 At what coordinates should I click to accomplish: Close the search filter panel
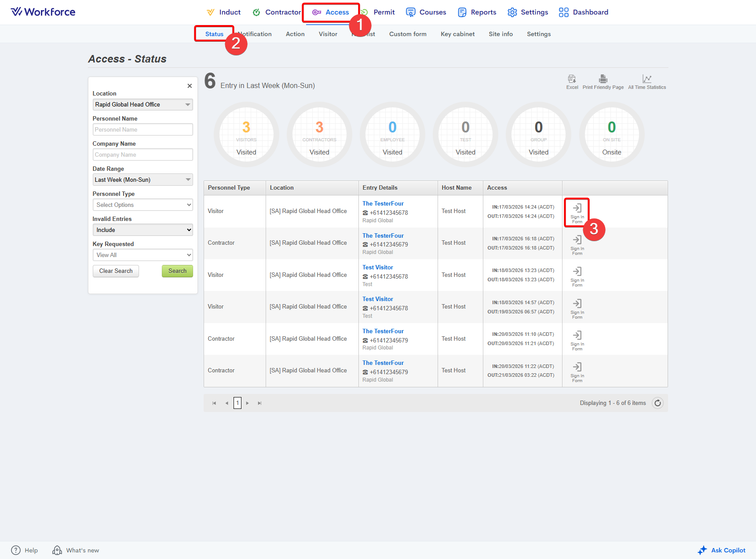[x=190, y=86]
